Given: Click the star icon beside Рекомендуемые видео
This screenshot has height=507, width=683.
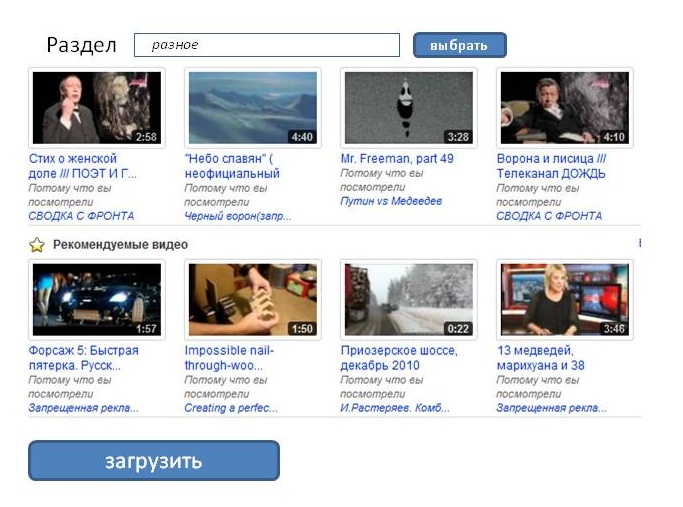Looking at the screenshot, I should [x=37, y=245].
